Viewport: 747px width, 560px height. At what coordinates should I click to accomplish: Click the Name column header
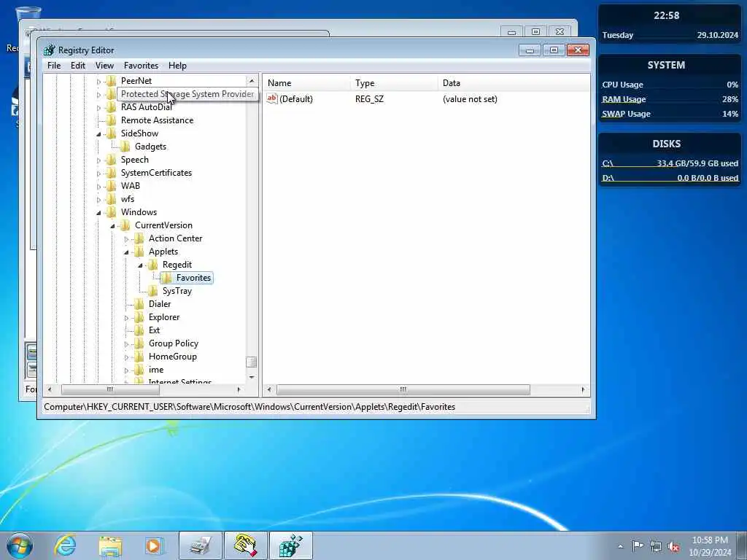tap(306, 83)
